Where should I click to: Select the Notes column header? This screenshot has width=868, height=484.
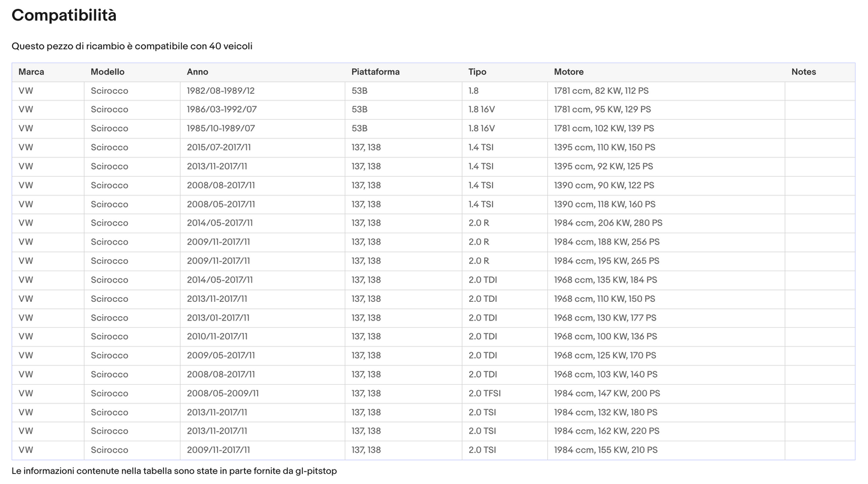(803, 72)
